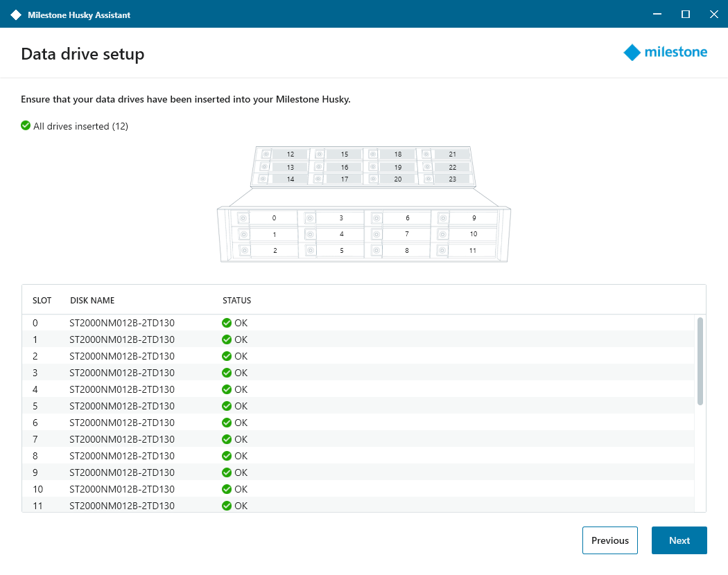Select the disk name in slot 0 row
The height and width of the screenshot is (575, 728).
tap(122, 323)
